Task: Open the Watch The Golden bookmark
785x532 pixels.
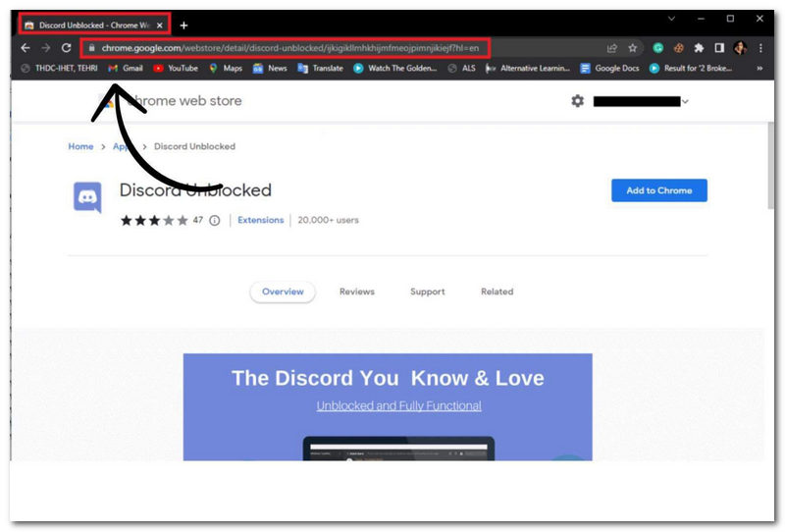Action: tap(395, 68)
